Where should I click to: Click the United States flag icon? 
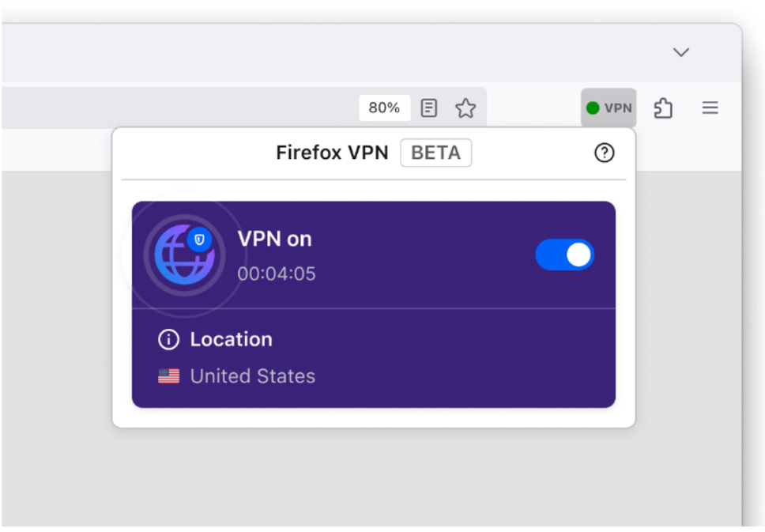168,376
